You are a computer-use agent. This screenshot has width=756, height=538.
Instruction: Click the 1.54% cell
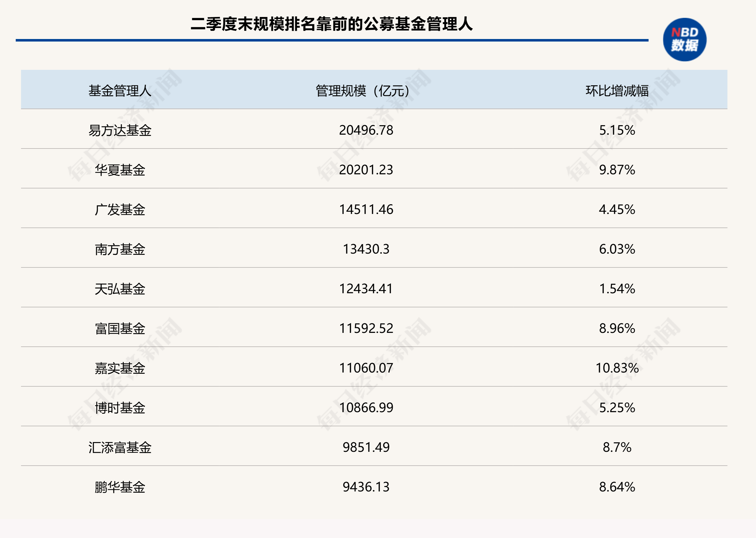[617, 289]
